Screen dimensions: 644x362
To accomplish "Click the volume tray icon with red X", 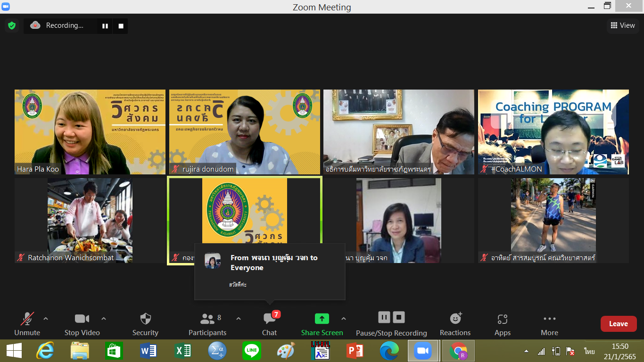I will [x=570, y=351].
